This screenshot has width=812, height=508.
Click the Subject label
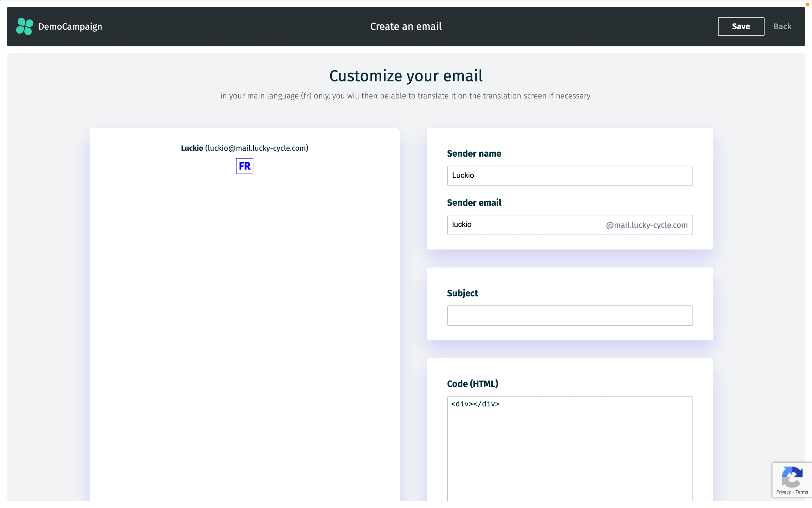tap(462, 293)
